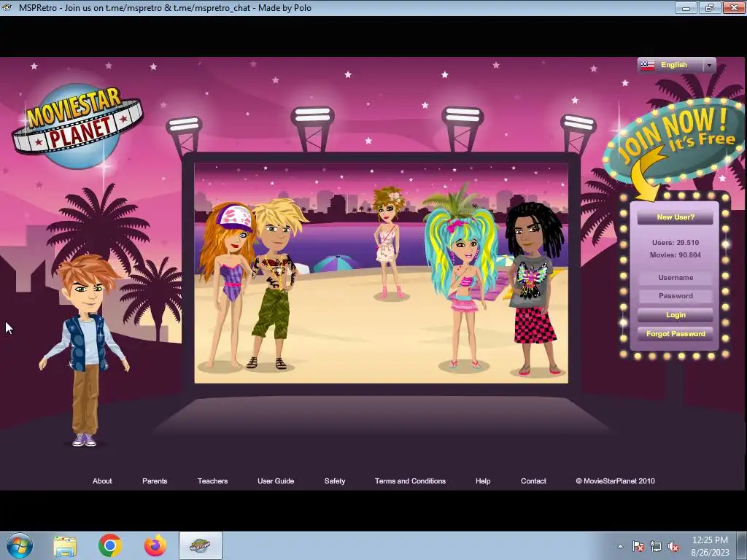Click the Join Now It's Free sign

[x=673, y=141]
